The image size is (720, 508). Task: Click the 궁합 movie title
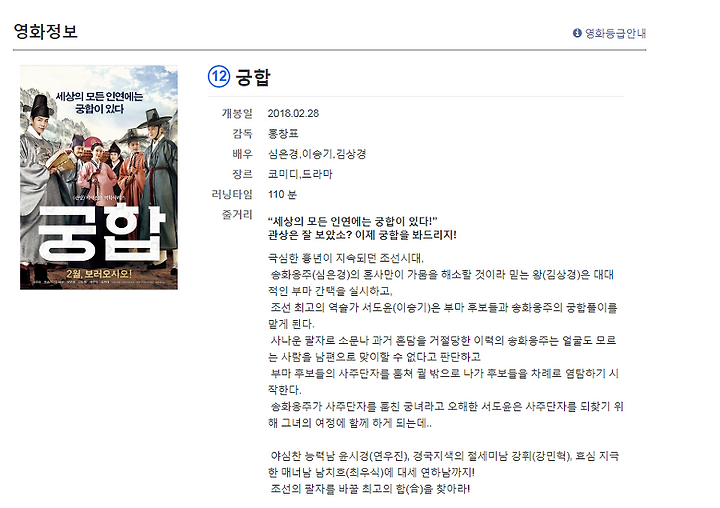253,77
